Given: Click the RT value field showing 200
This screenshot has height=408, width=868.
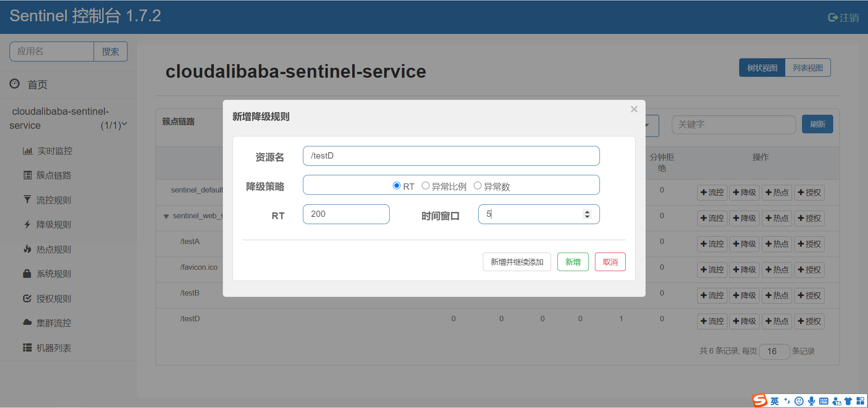Looking at the screenshot, I should 346,214.
